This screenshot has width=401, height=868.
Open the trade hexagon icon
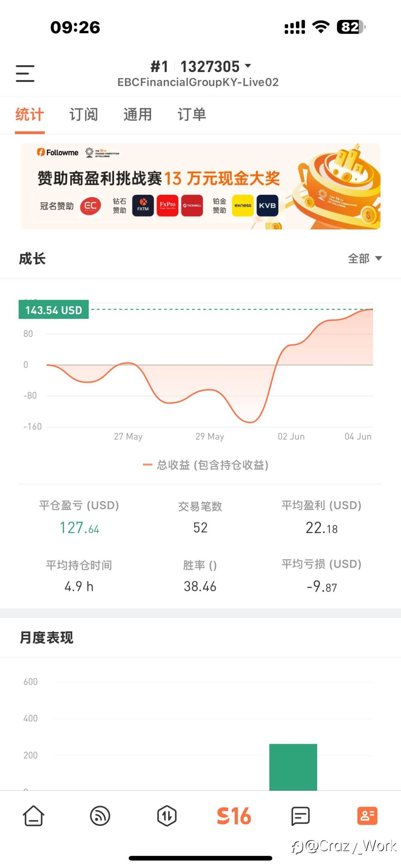[167, 816]
